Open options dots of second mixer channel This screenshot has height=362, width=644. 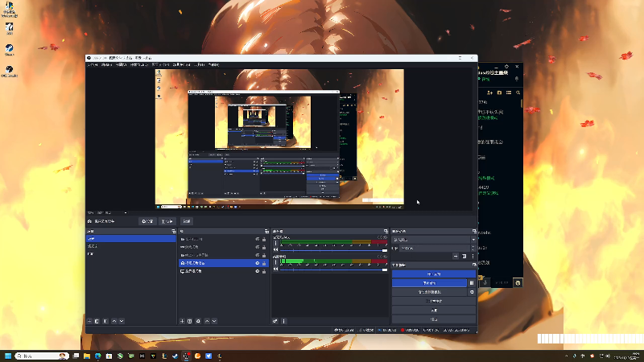[276, 263]
